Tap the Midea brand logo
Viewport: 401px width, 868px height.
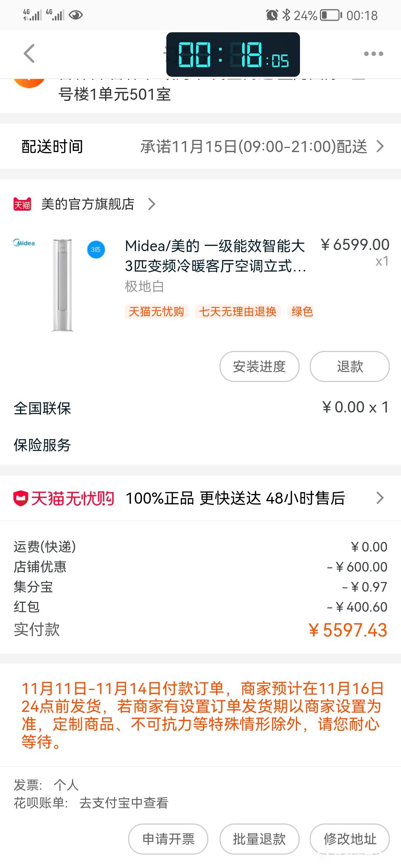[x=24, y=243]
